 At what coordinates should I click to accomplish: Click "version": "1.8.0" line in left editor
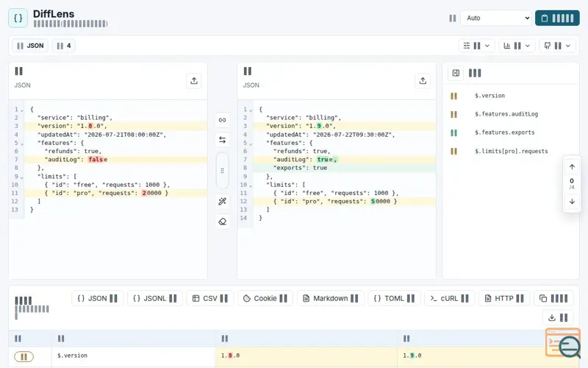(116, 126)
